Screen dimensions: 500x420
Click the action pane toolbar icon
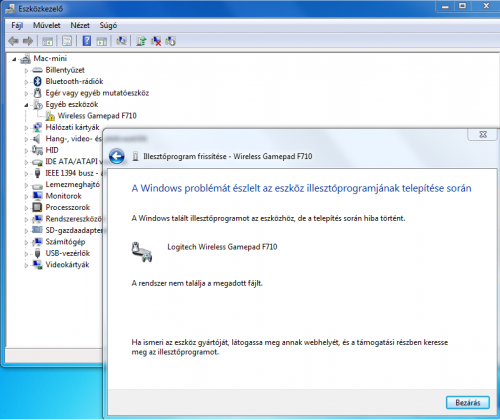[x=102, y=41]
